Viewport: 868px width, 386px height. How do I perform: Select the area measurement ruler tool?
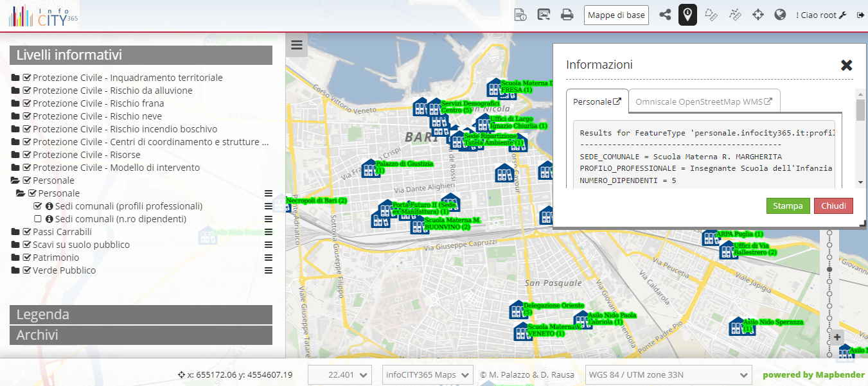click(711, 15)
